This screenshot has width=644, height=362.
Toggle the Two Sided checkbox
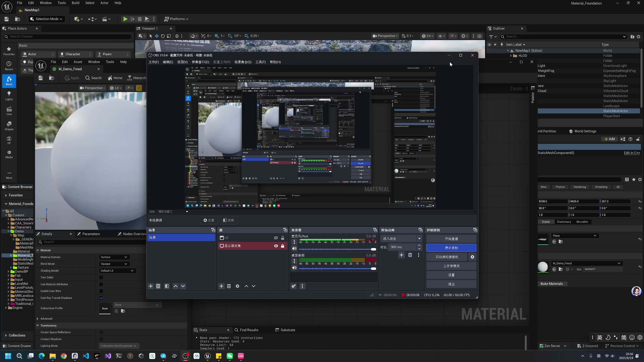point(101,277)
